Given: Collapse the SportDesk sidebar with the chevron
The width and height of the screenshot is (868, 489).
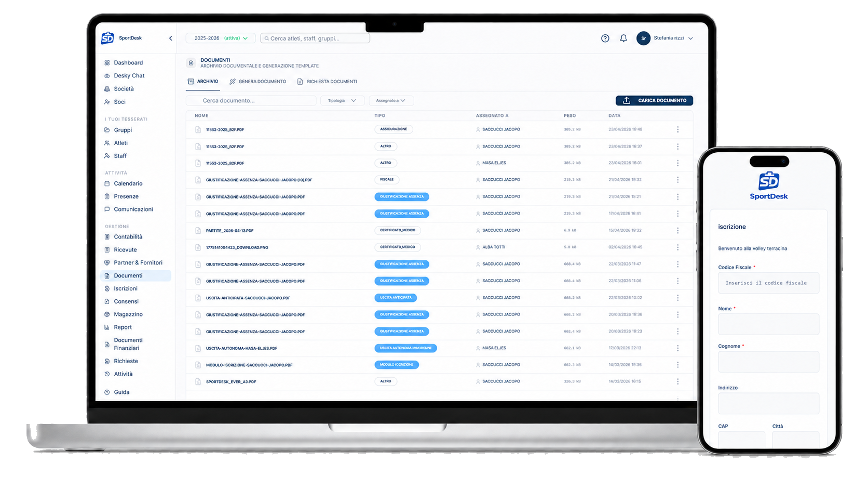Looking at the screenshot, I should pyautogui.click(x=170, y=38).
